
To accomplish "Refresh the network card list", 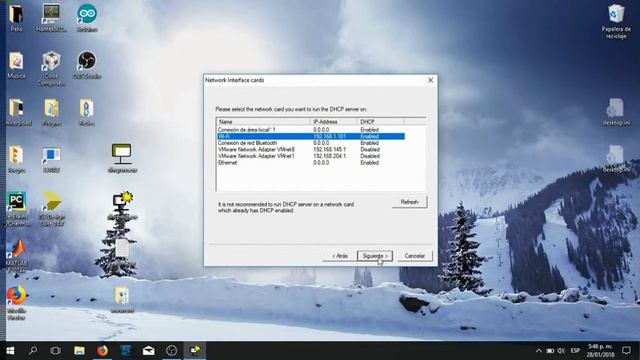I will [409, 202].
